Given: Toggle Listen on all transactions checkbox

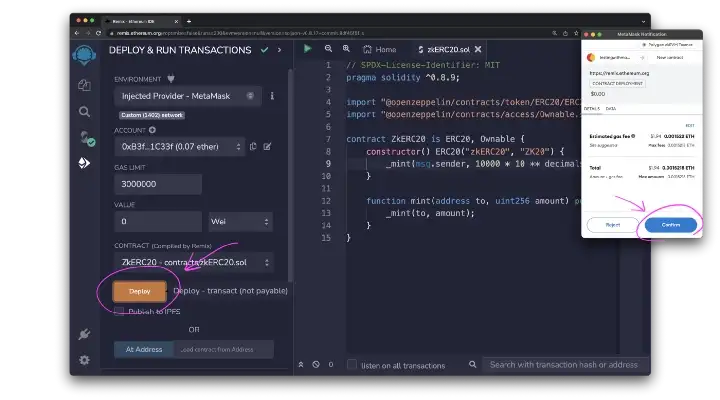Looking at the screenshot, I should click(352, 365).
